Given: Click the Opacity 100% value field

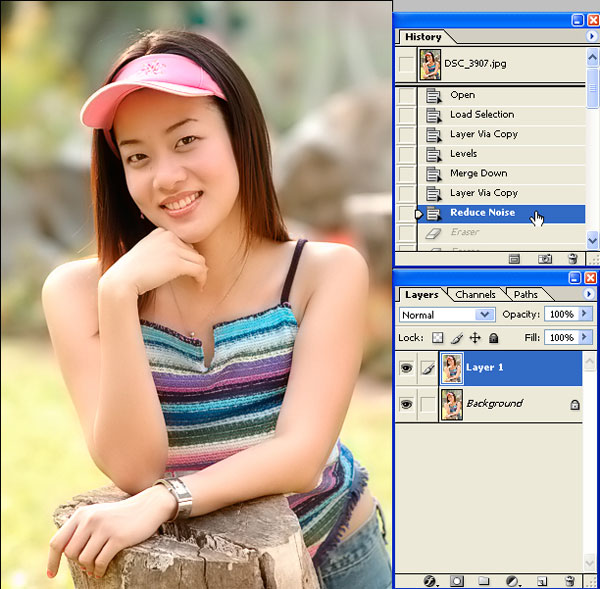Looking at the screenshot, I should coord(562,314).
